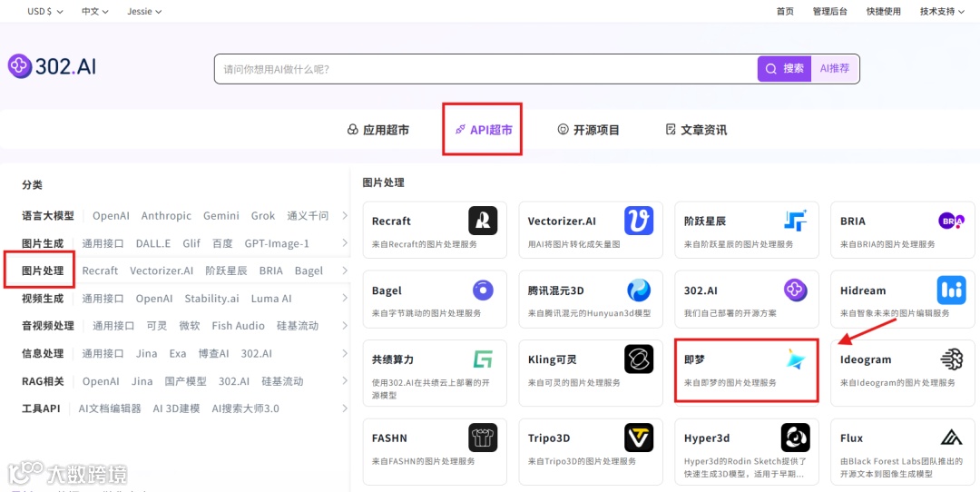Expand the 语言大模型 category arrow
This screenshot has width=980, height=492.
(345, 216)
